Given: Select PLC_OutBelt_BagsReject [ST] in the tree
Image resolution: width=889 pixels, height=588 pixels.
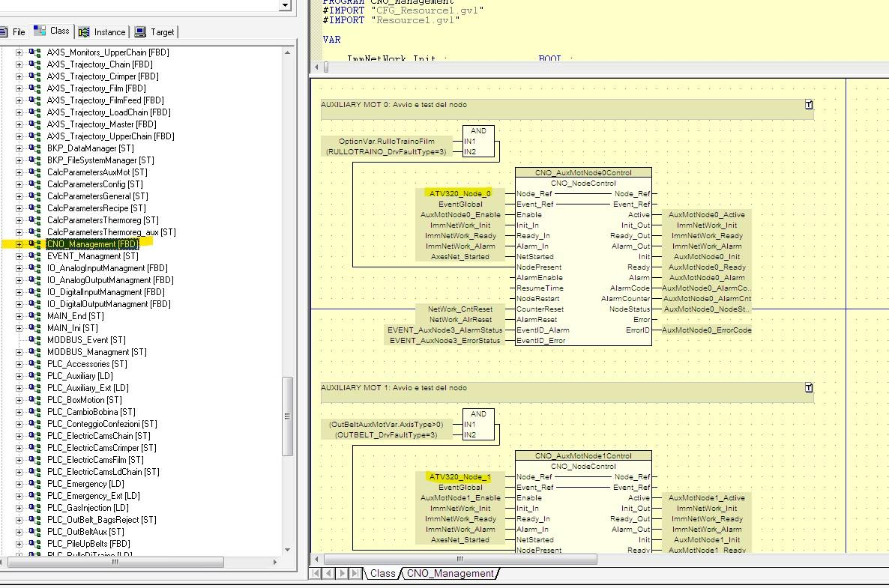Looking at the screenshot, I should tap(101, 520).
